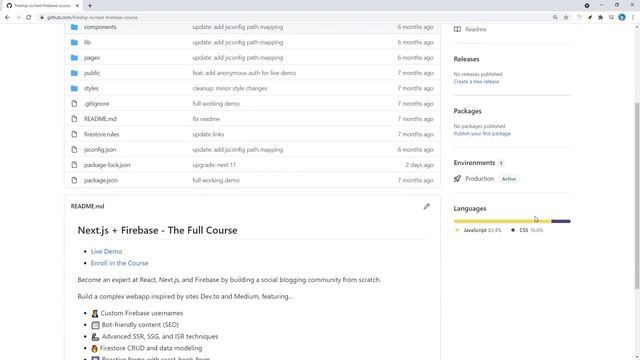Bookmark page with star icon
The width and height of the screenshot is (640, 360).
(566, 18)
